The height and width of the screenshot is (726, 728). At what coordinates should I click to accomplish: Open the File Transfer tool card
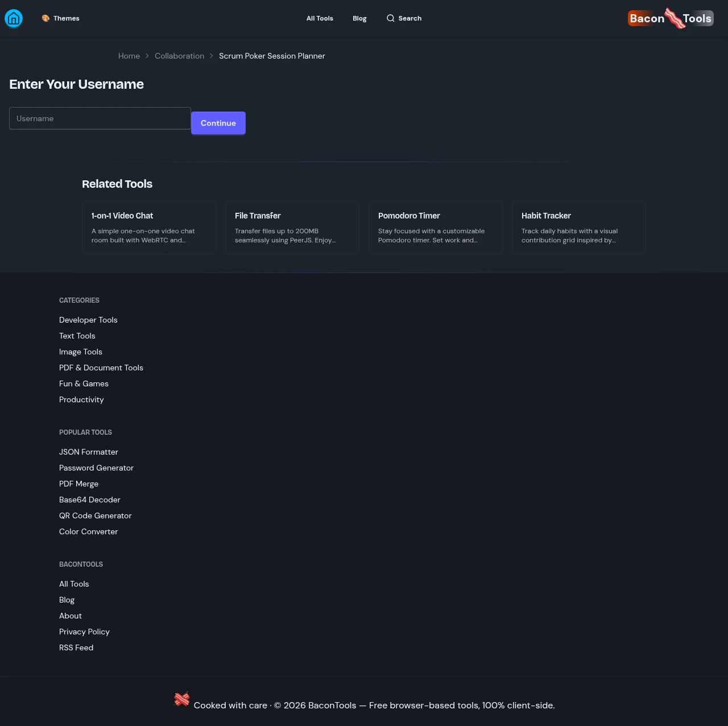(x=292, y=227)
